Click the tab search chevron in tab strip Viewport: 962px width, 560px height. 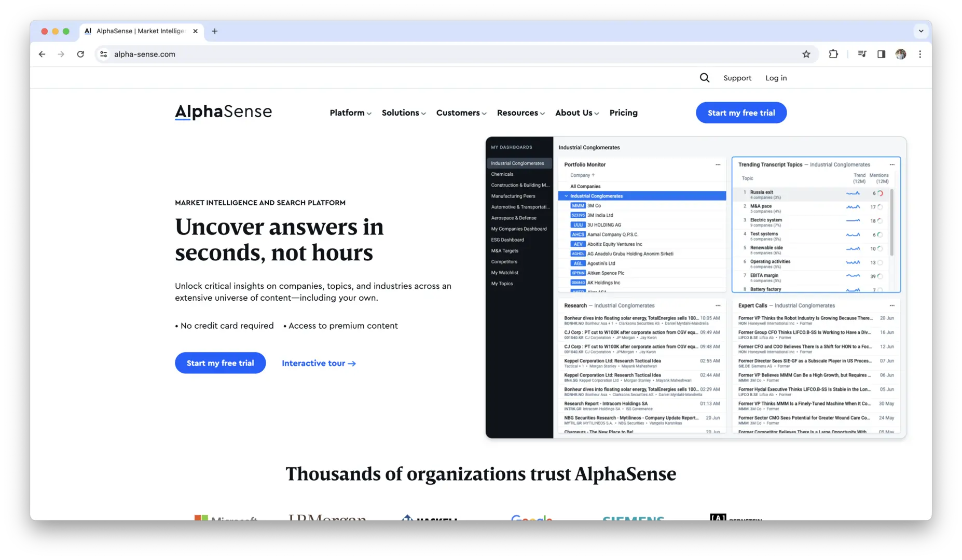point(921,31)
